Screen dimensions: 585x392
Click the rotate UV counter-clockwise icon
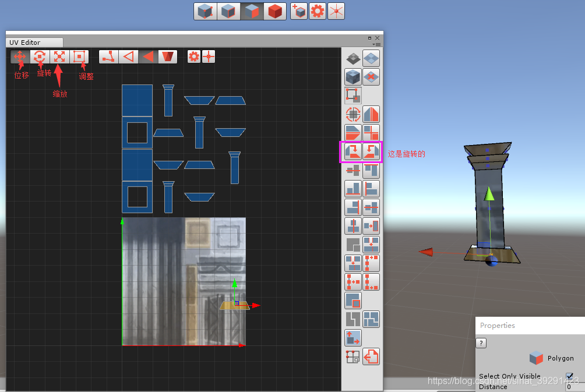(371, 151)
